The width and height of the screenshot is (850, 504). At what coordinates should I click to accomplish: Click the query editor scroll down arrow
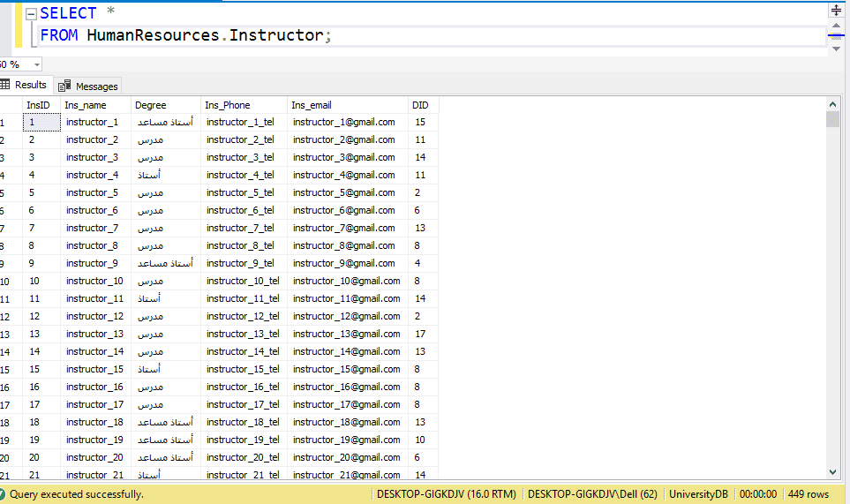836,49
